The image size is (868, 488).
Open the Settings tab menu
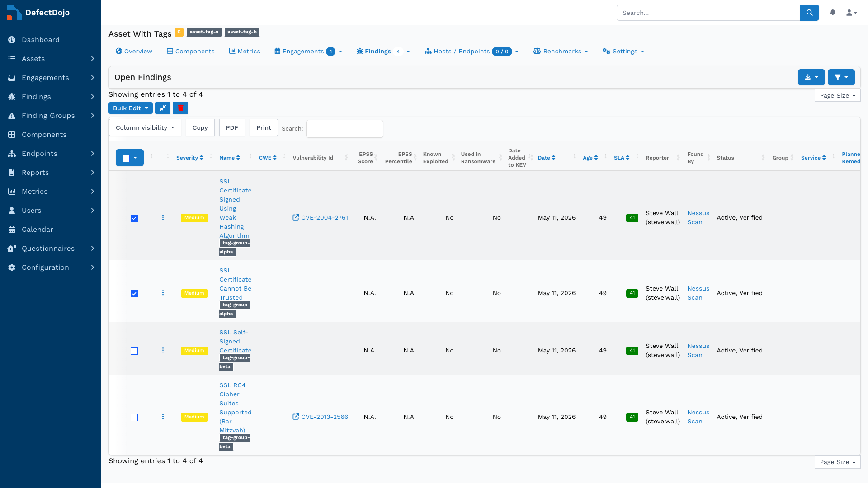coord(623,52)
